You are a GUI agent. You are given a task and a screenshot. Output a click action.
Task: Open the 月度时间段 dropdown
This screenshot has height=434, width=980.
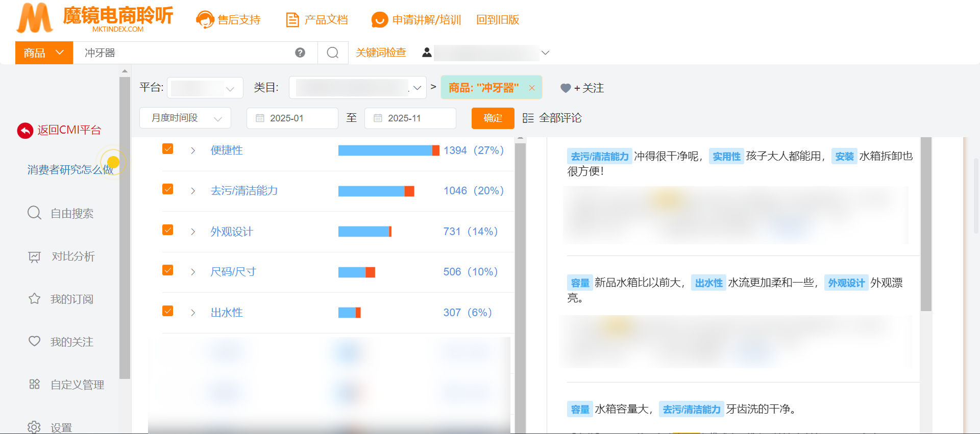(x=185, y=118)
